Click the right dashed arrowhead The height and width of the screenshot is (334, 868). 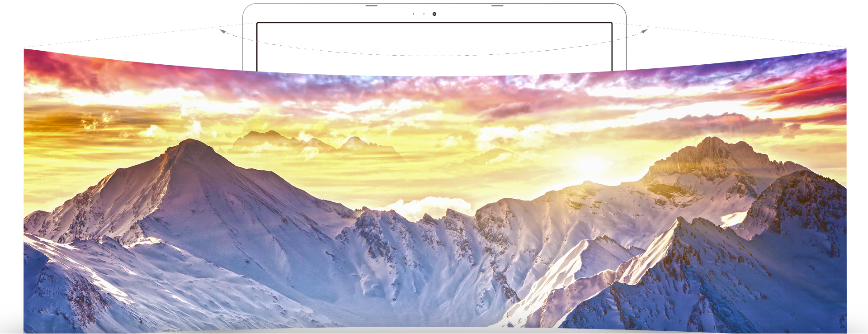pyautogui.click(x=645, y=31)
